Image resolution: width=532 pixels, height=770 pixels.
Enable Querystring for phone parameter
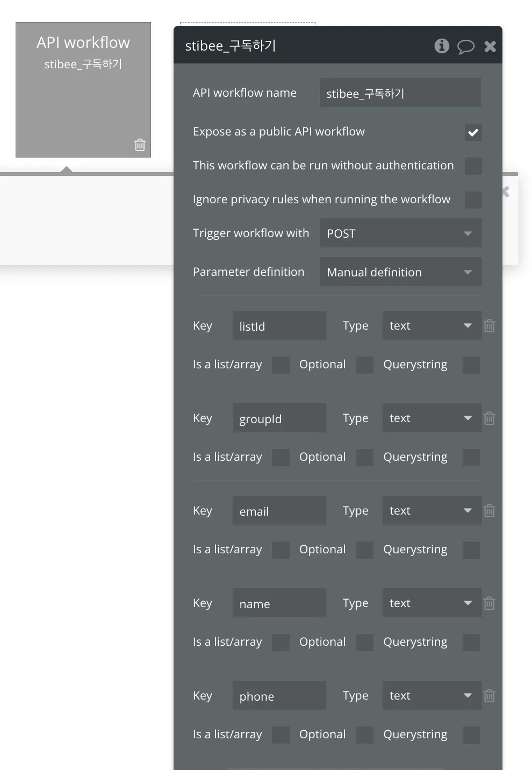point(471,735)
